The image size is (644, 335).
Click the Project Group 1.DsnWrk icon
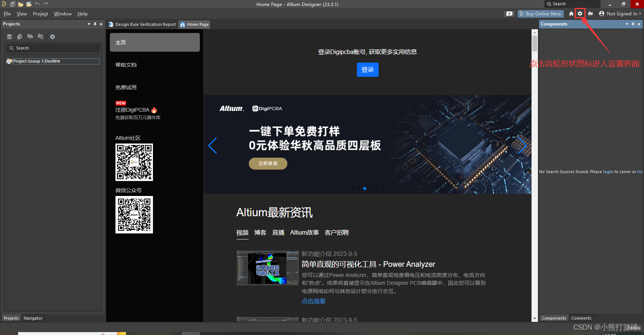pos(9,61)
